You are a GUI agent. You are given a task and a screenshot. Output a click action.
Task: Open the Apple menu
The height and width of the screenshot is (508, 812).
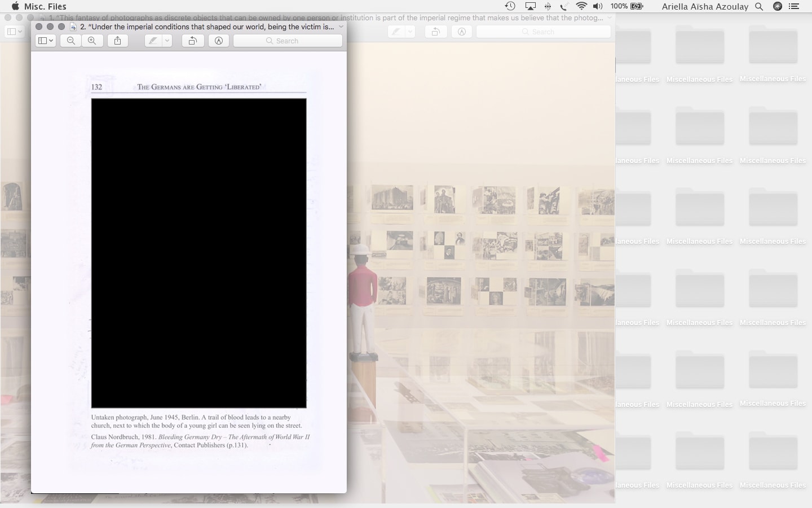(15, 6)
